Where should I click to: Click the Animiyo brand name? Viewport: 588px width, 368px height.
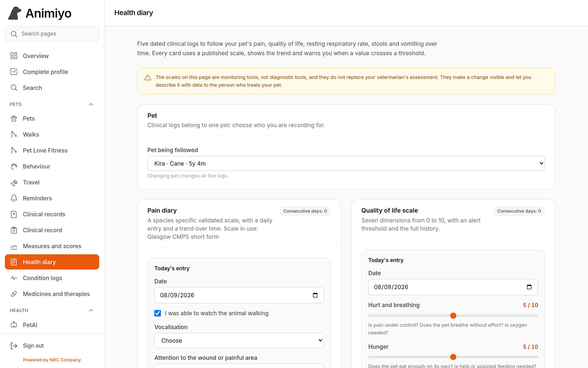point(48,13)
